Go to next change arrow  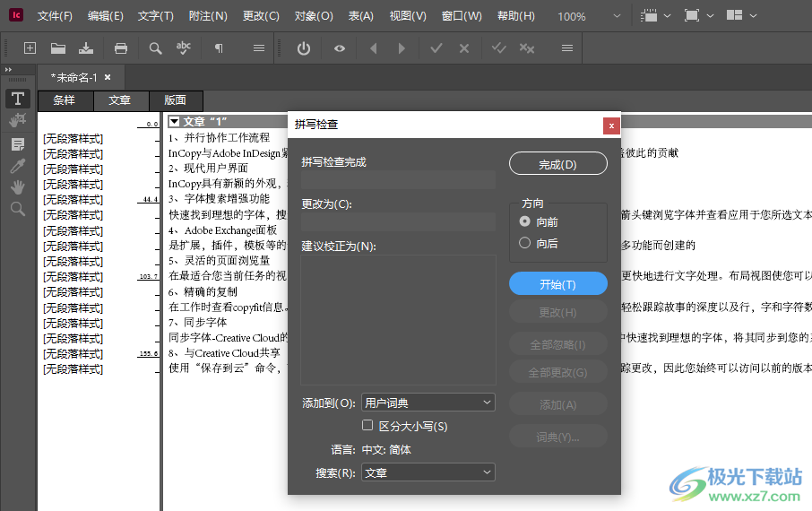point(402,48)
